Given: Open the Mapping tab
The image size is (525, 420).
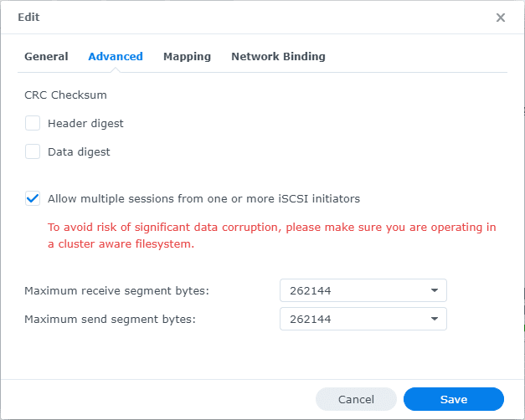Looking at the screenshot, I should click(x=187, y=57).
